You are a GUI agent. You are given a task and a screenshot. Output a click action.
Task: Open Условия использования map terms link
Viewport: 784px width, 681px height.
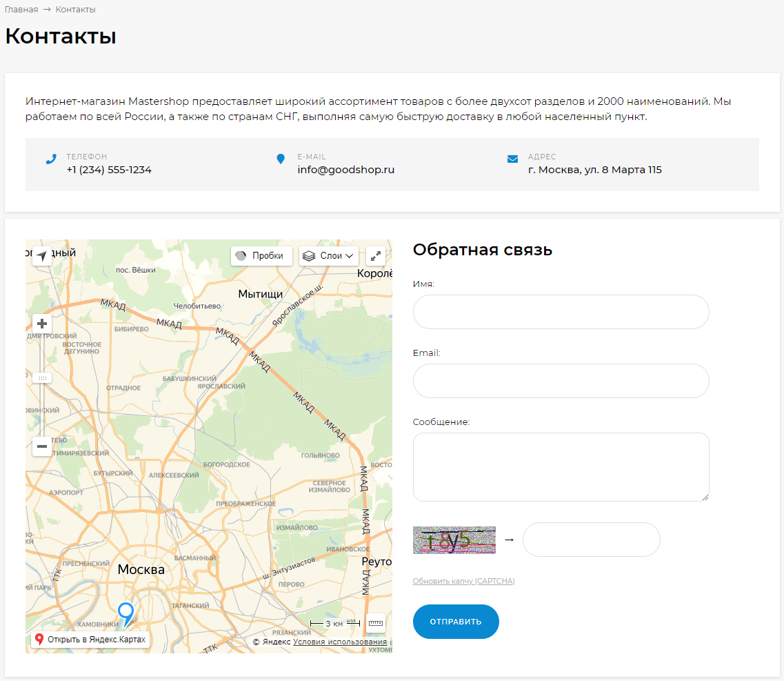click(340, 642)
